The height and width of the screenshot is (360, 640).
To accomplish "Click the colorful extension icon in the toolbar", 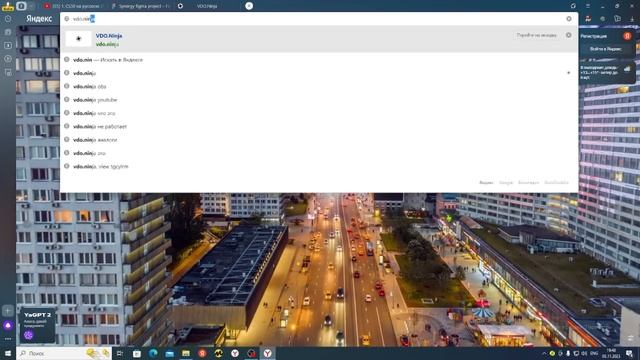I will tap(588, 19).
